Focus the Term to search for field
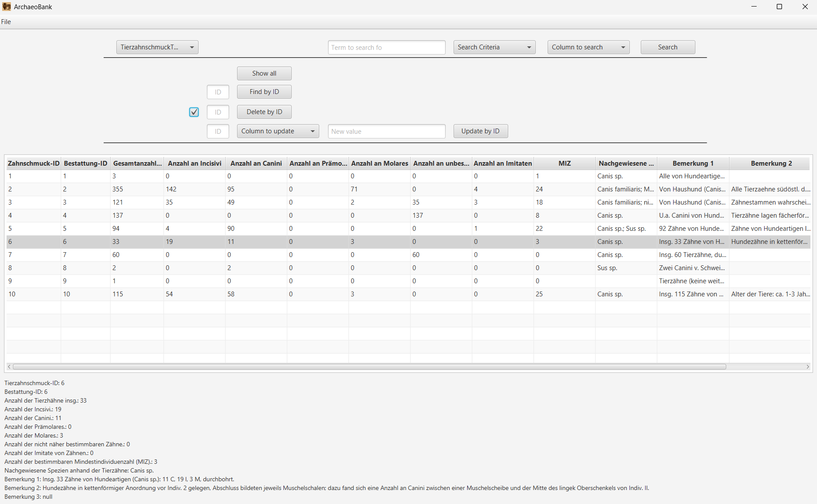Image resolution: width=817 pixels, height=504 pixels. click(386, 47)
